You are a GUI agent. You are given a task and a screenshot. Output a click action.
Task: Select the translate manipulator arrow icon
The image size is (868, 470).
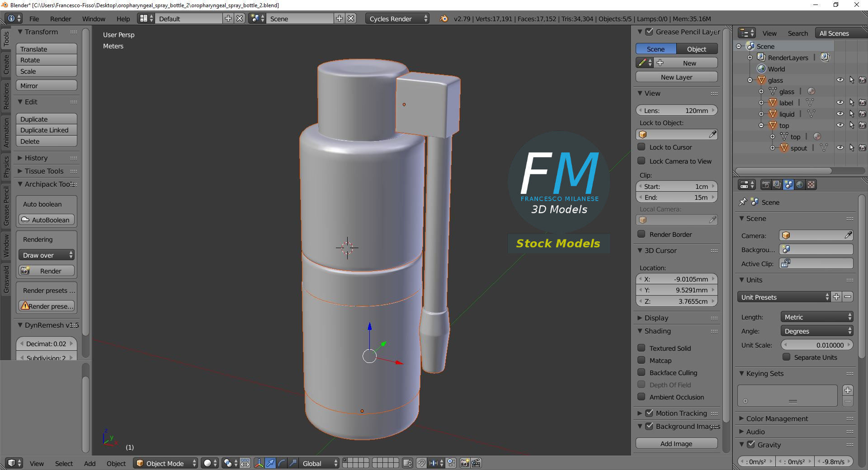click(x=270, y=463)
